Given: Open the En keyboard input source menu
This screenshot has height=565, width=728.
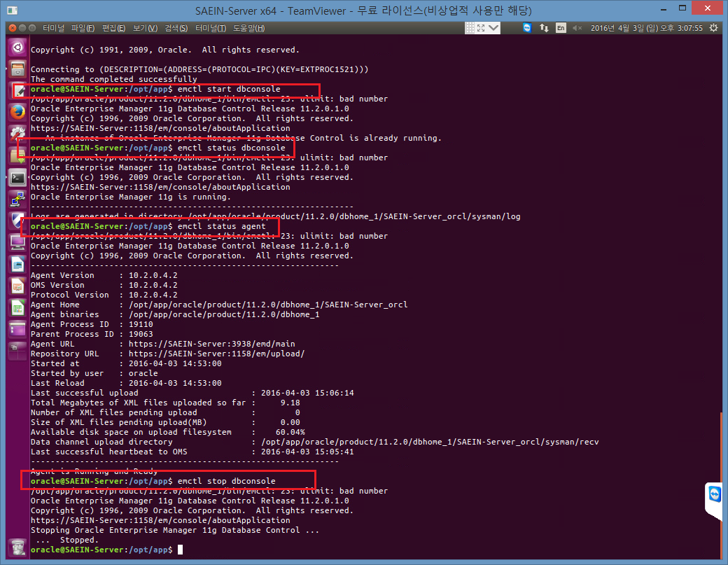Looking at the screenshot, I should point(561,28).
